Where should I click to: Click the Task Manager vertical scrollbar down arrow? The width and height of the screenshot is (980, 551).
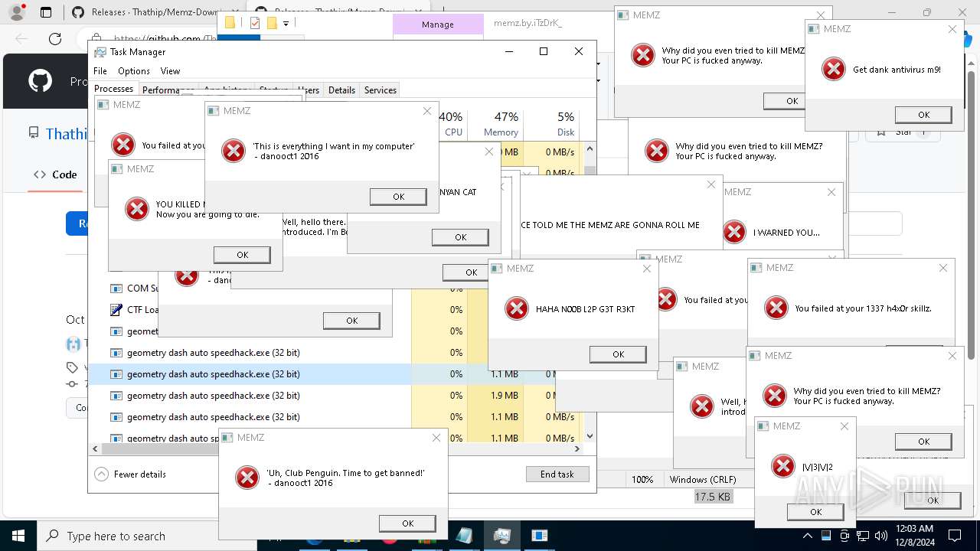[589, 435]
